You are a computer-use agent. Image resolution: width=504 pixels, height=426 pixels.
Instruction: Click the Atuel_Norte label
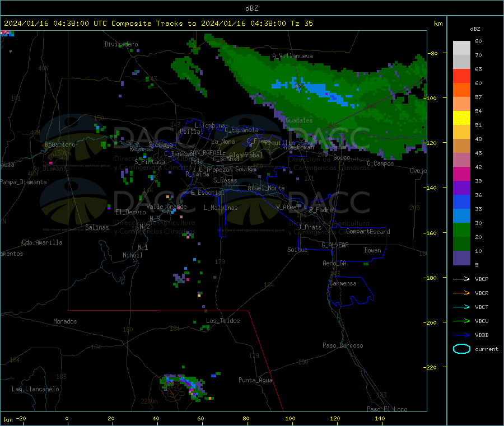[266, 188]
